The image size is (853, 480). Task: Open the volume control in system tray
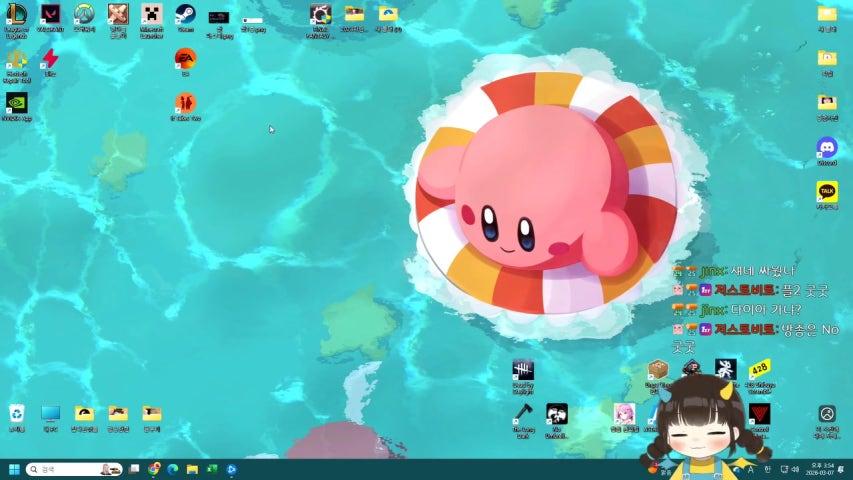(x=795, y=469)
